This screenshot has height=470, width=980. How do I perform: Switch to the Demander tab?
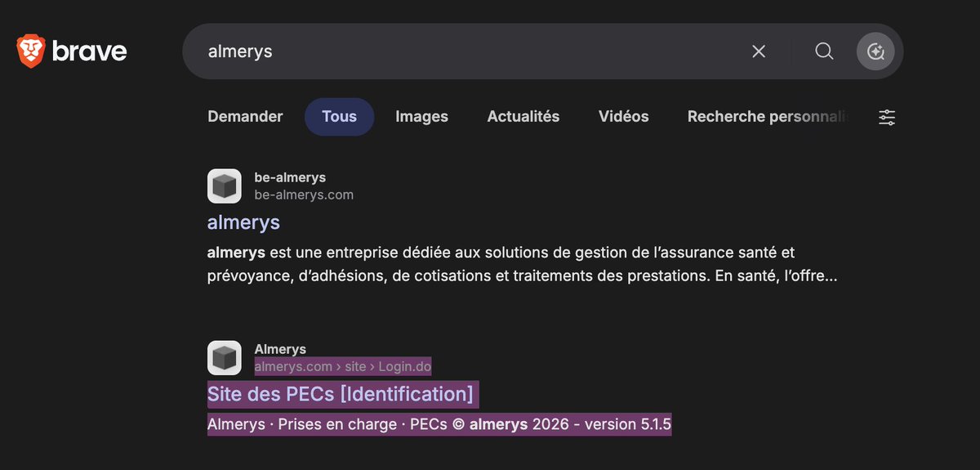245,117
